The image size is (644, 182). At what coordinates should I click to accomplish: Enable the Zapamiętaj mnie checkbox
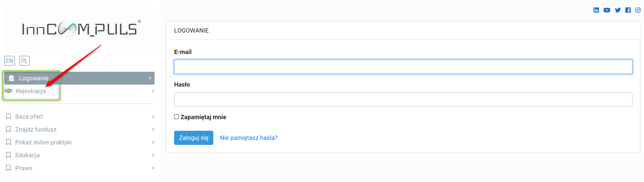tap(177, 117)
